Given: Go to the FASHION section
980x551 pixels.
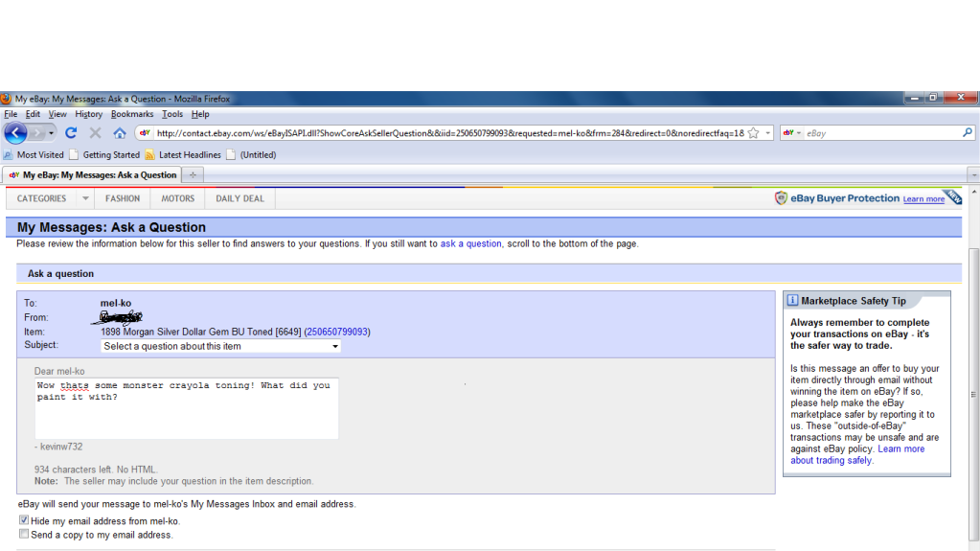Looking at the screenshot, I should click(x=123, y=198).
